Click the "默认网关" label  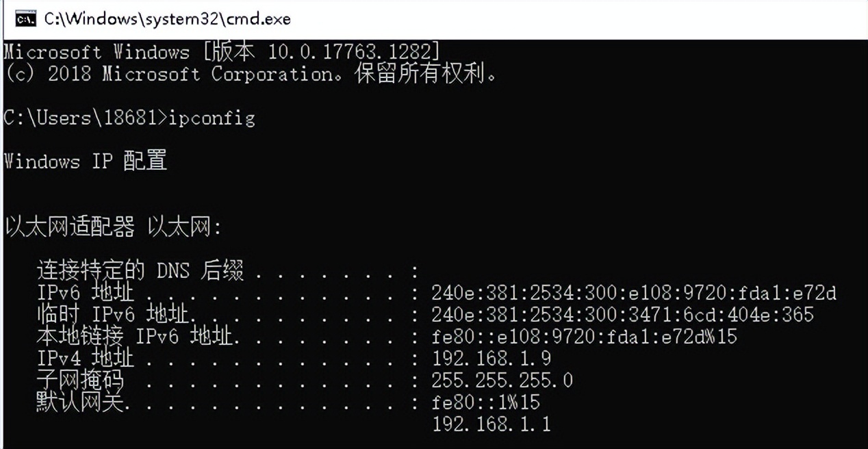tap(80, 402)
